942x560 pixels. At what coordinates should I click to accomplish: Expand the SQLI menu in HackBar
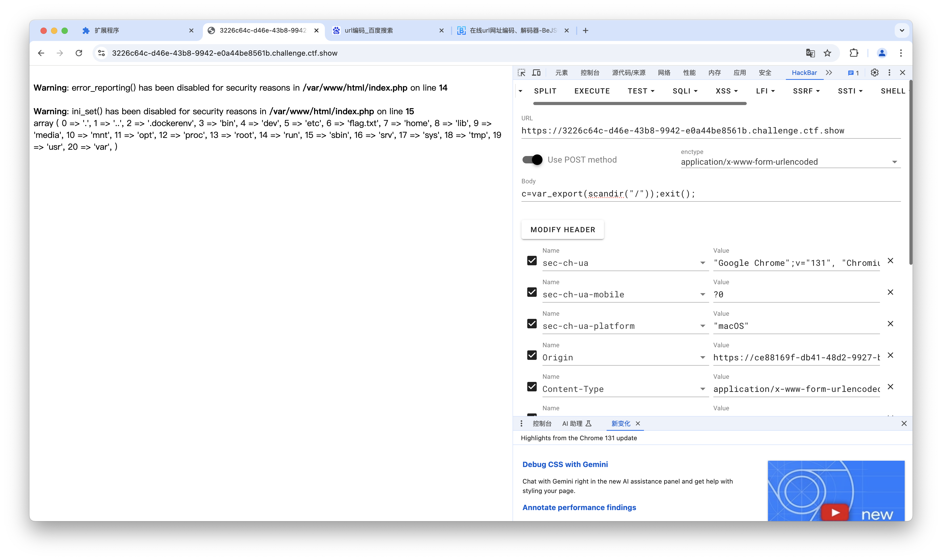click(685, 91)
